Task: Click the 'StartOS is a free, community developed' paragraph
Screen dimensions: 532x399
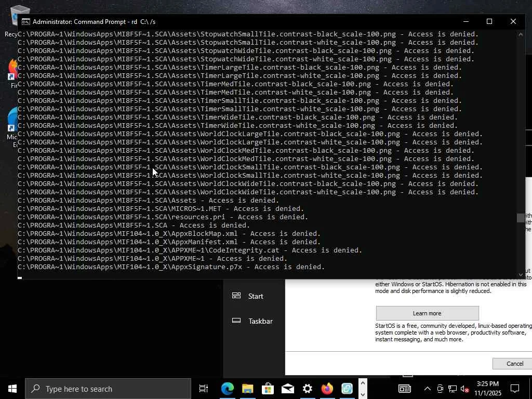Action: point(453,332)
